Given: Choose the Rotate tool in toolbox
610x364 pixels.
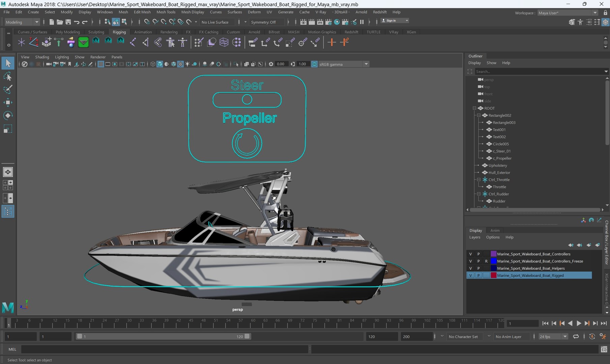Looking at the screenshot, I should click(8, 116).
